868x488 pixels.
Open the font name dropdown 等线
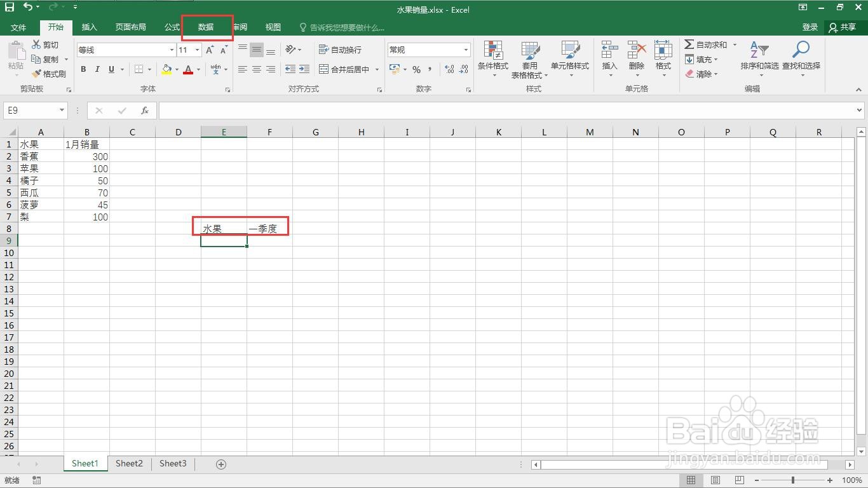click(x=172, y=50)
